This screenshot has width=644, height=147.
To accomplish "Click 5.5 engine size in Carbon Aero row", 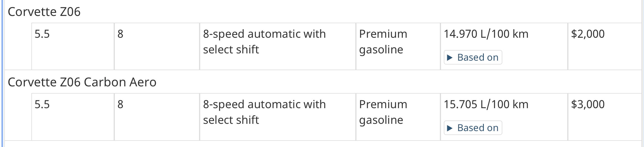I will point(42,105).
